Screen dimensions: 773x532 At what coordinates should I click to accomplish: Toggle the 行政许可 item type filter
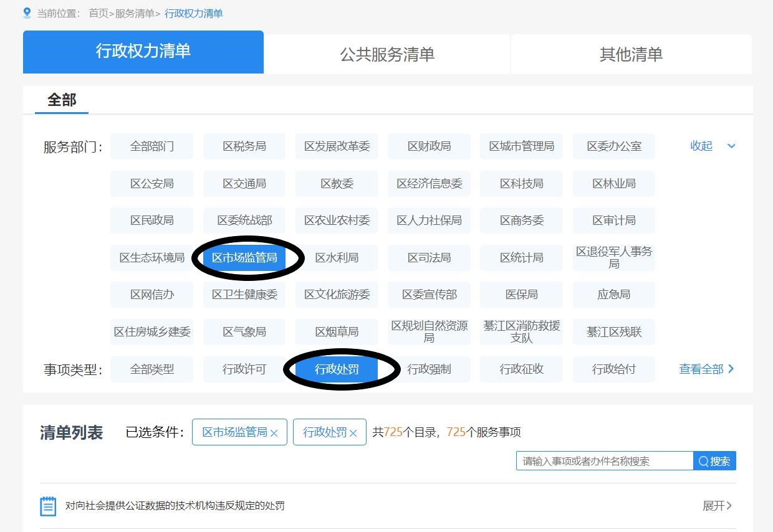coord(244,369)
